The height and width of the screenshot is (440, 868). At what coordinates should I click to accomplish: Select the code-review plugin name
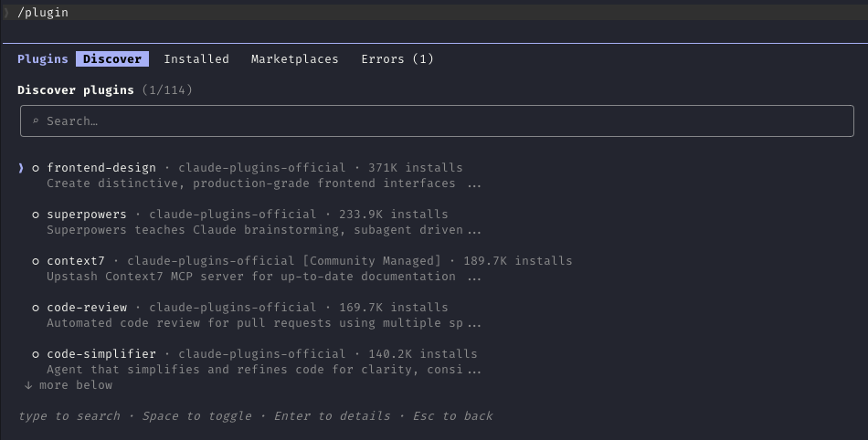click(x=87, y=308)
